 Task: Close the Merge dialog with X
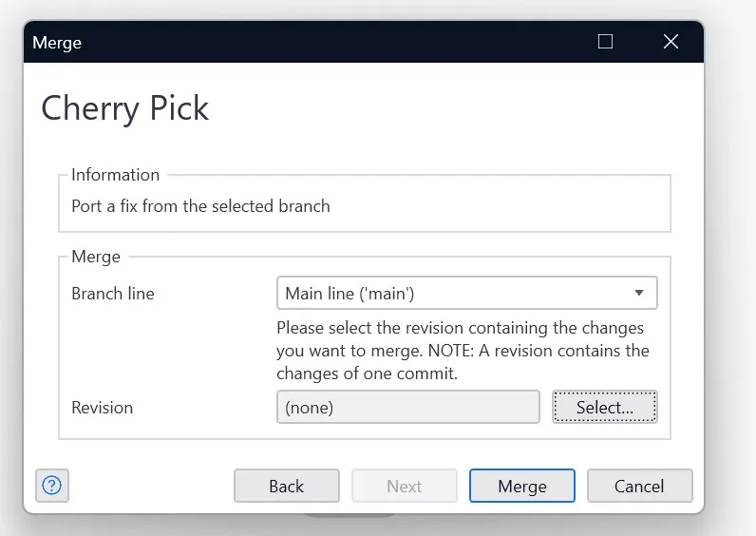tap(671, 42)
